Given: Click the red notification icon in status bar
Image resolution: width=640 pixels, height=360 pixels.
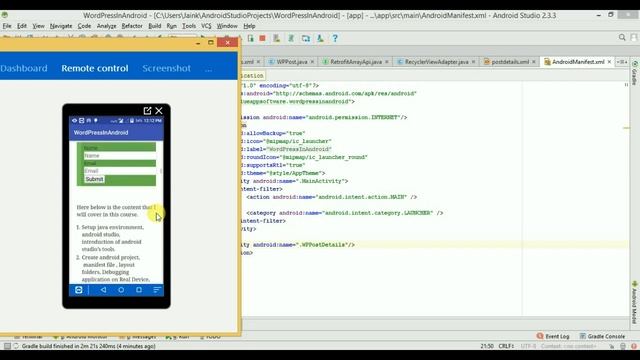Looking at the screenshot, I should tap(634, 346).
